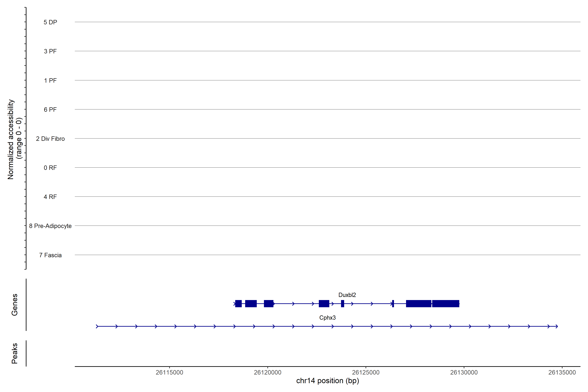The height and width of the screenshot is (392, 588).
Task: Click the 6 PF track label
Action: pos(50,109)
